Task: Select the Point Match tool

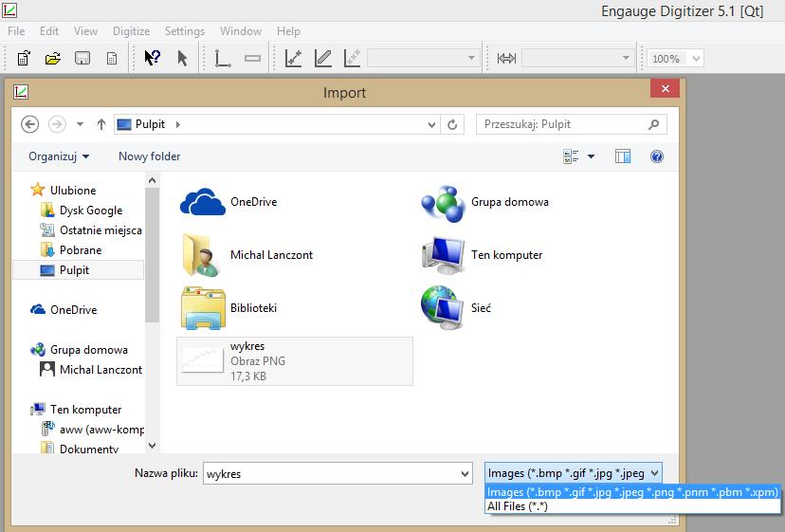Action: 353,58
